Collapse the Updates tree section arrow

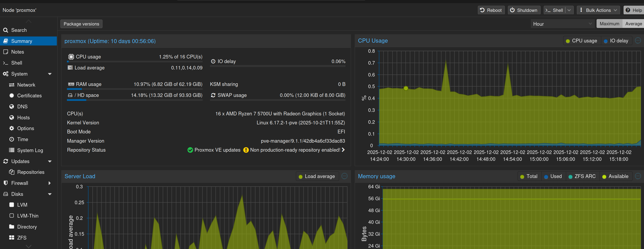pyautogui.click(x=50, y=161)
